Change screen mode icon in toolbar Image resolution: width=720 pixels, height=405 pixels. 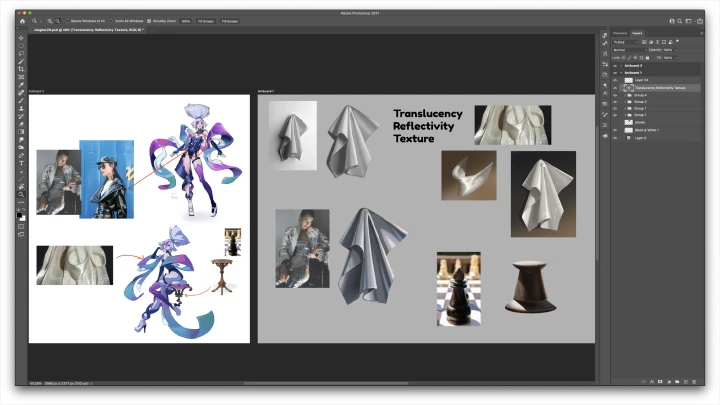click(21, 234)
